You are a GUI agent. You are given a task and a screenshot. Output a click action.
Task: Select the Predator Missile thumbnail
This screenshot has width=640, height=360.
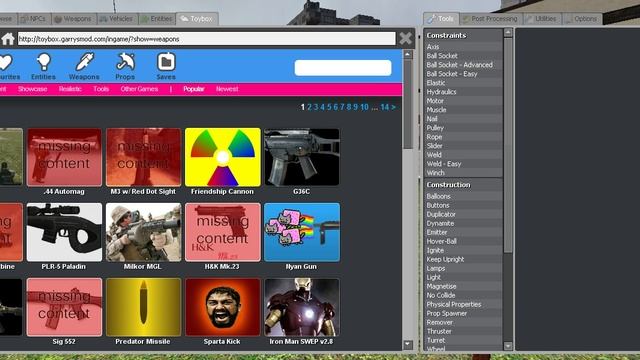click(x=143, y=307)
